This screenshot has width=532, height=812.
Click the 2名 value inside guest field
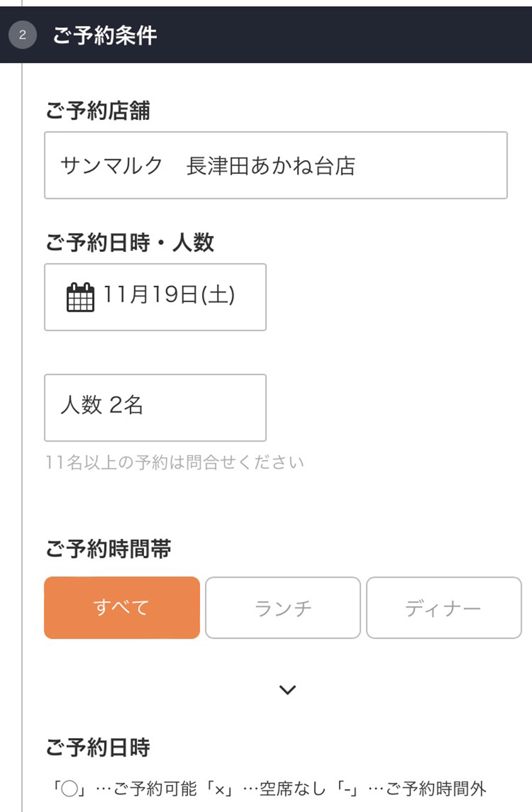[126, 406]
